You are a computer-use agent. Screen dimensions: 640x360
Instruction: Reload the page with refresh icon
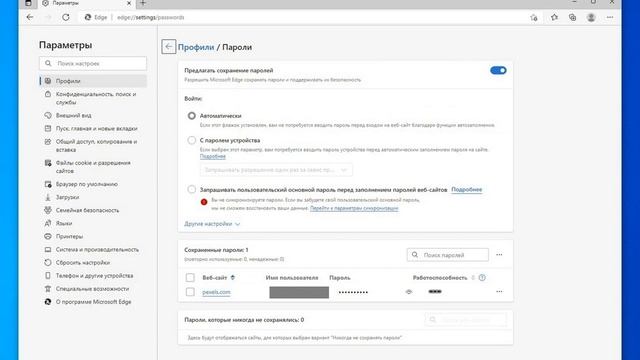coord(66,17)
